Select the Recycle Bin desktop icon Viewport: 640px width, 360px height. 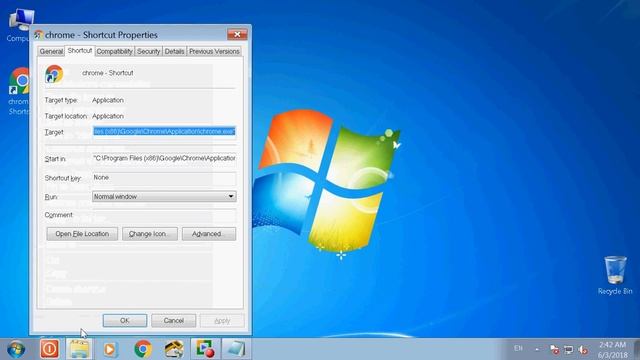[615, 275]
